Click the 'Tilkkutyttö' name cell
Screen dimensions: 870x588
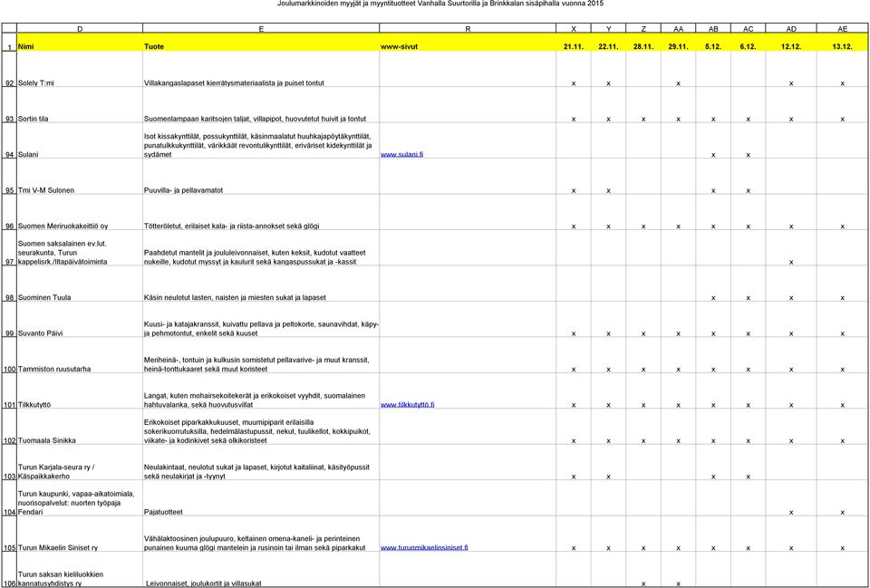(x=80, y=391)
